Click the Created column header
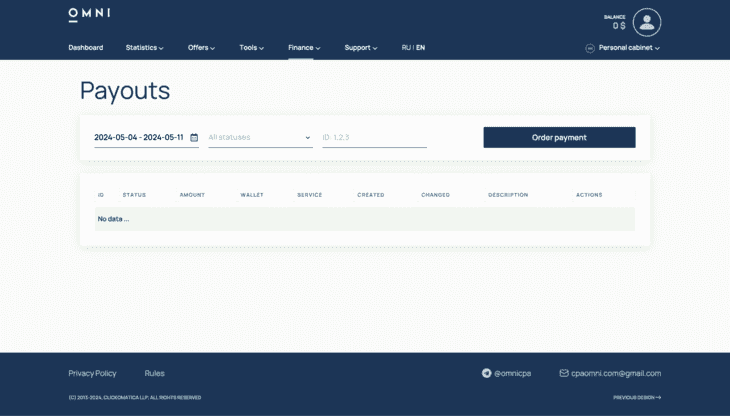The image size is (730, 416). pos(371,195)
